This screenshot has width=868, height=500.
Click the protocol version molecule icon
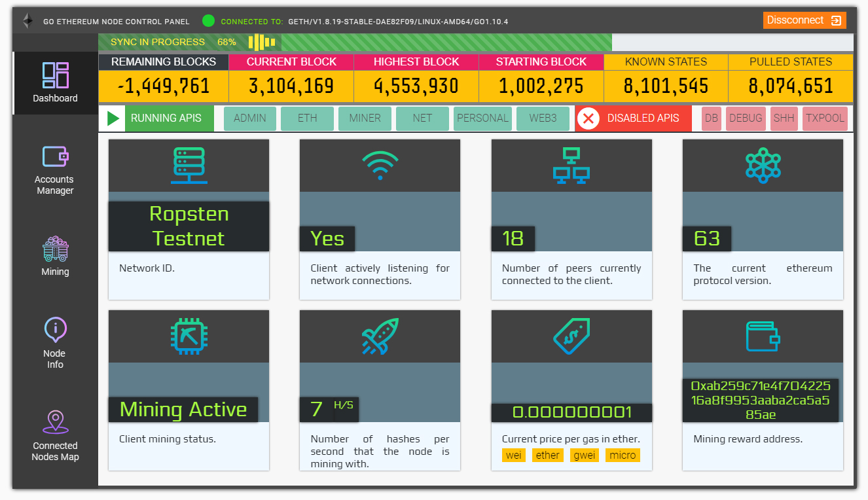763,165
